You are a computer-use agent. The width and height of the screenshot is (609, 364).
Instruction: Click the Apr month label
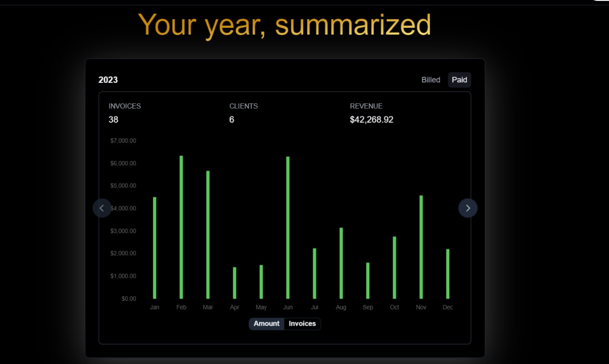coord(234,307)
